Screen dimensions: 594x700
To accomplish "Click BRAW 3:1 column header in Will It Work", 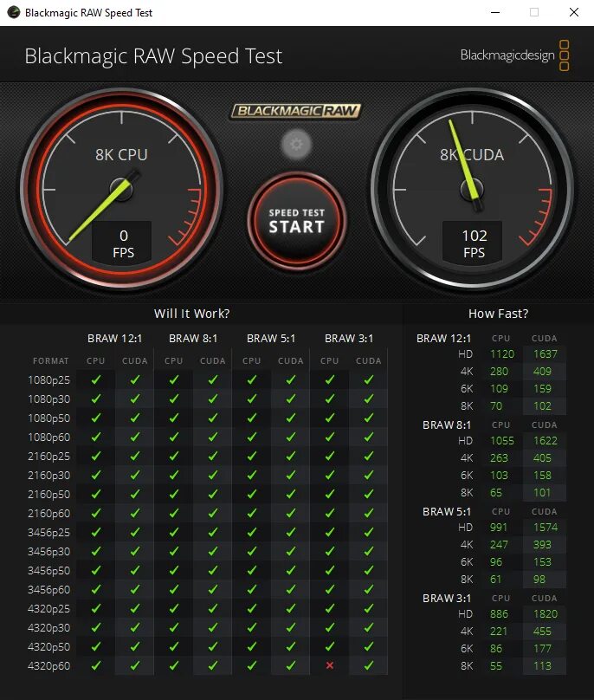I will pos(349,339).
